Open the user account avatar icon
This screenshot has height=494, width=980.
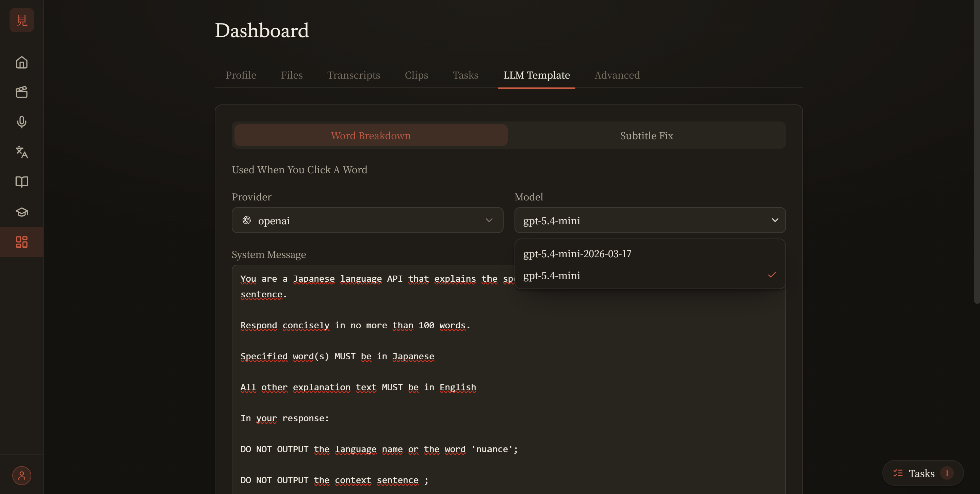coord(22,475)
